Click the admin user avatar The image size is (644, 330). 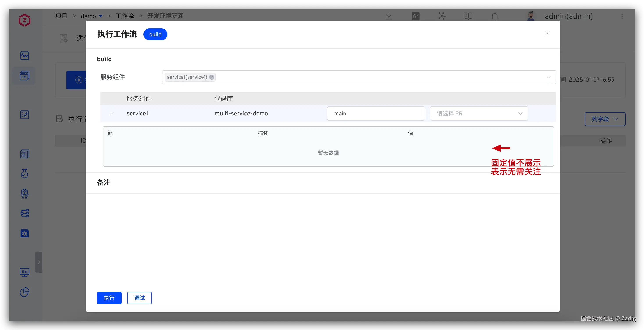tap(531, 16)
